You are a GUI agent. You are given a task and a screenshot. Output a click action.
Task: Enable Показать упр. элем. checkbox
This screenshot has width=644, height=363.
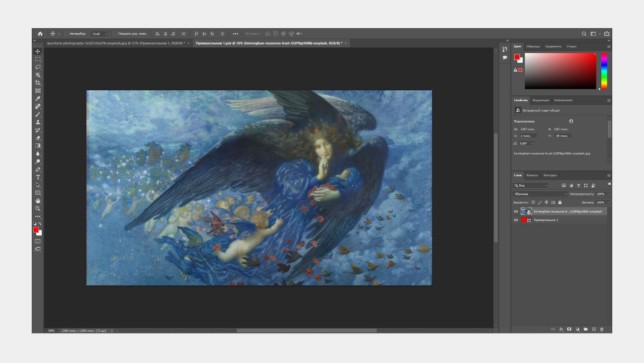(115, 34)
